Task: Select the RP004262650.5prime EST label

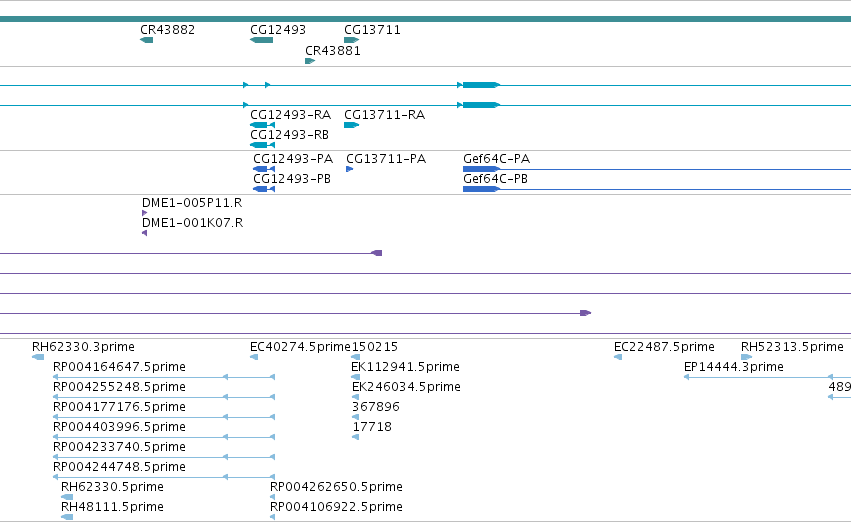Action: 336,487
